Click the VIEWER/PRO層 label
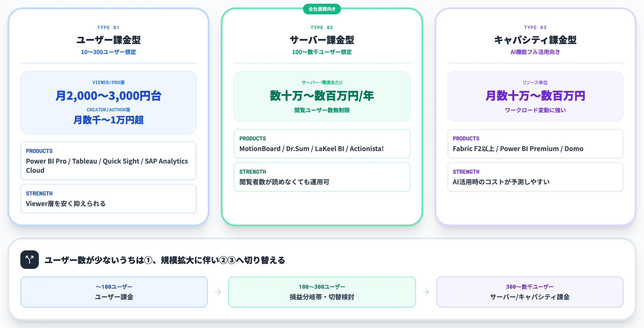Viewport: 644px width, 328px height. 108,82
